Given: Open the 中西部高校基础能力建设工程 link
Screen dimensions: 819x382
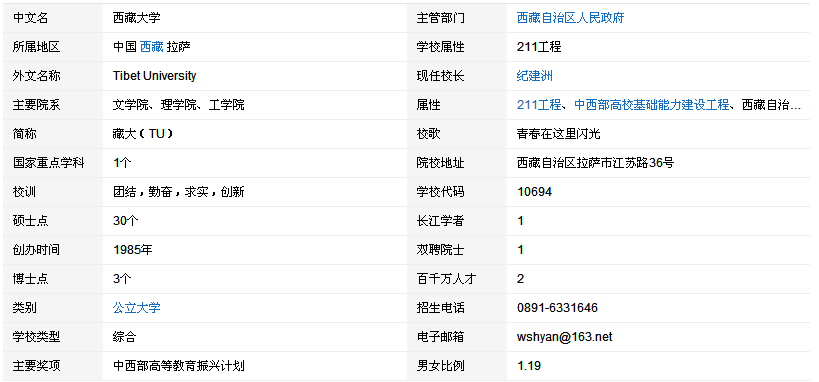Looking at the screenshot, I should 651,105.
